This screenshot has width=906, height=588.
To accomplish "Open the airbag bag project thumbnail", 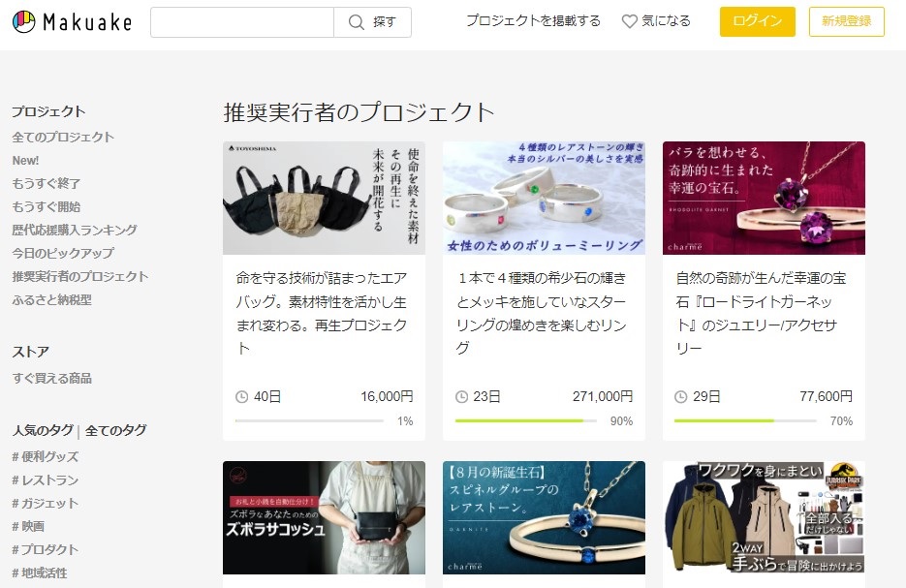I will tap(324, 198).
